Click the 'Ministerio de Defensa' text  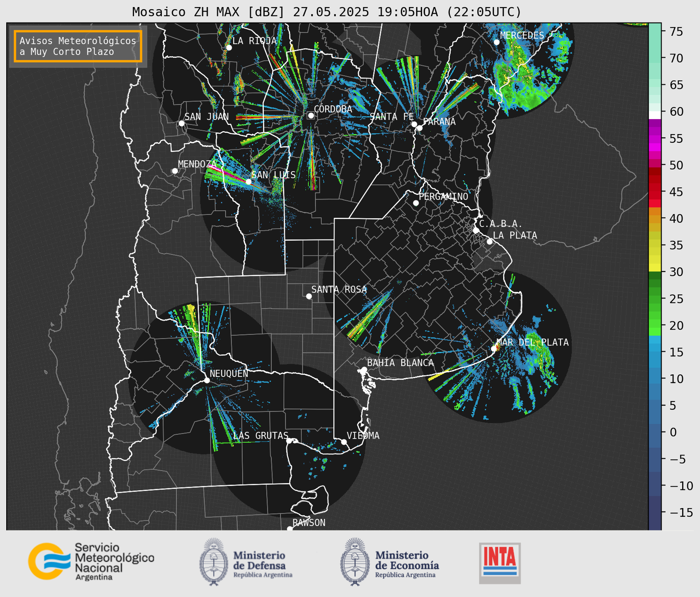click(x=259, y=560)
